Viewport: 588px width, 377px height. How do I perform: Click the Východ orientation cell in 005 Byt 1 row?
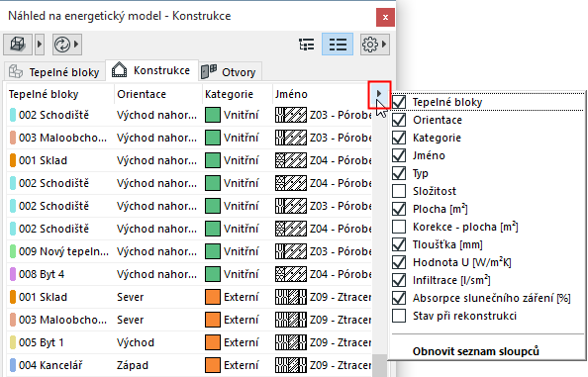[x=136, y=342]
